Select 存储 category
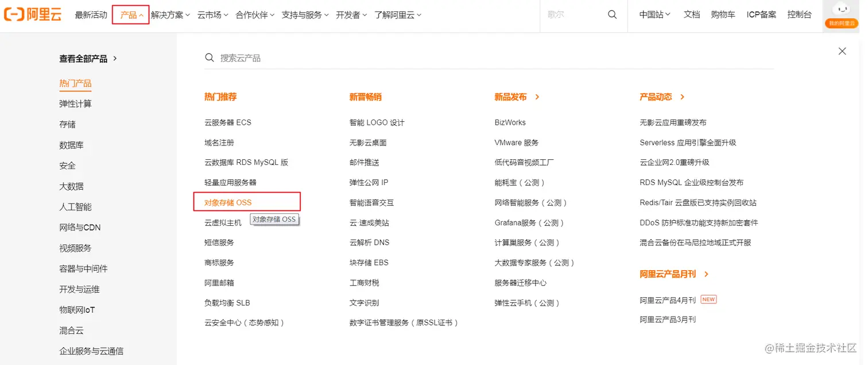 67,125
